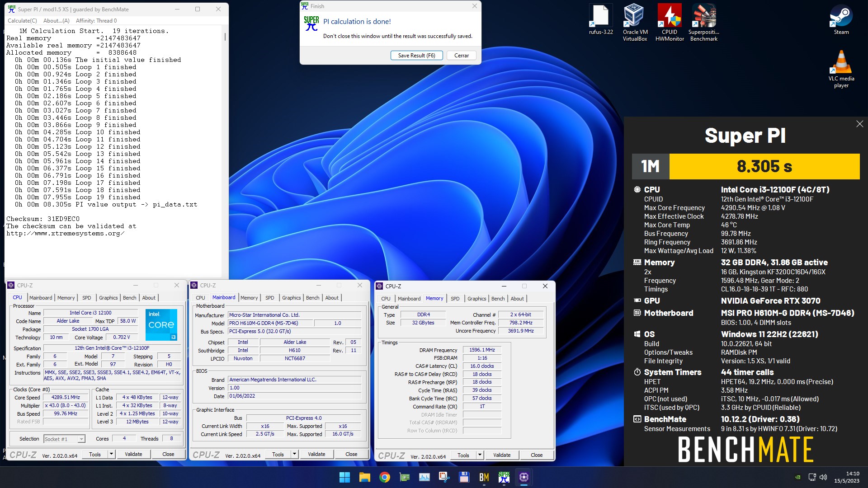Launch Google Chrome from the taskbar
Screen dimensions: 868x488
385,477
